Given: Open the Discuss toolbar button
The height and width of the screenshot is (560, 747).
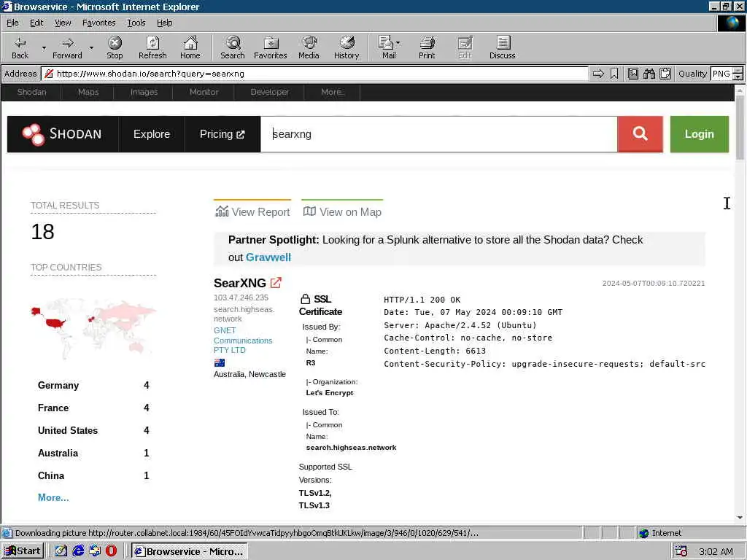Looking at the screenshot, I should [502, 47].
